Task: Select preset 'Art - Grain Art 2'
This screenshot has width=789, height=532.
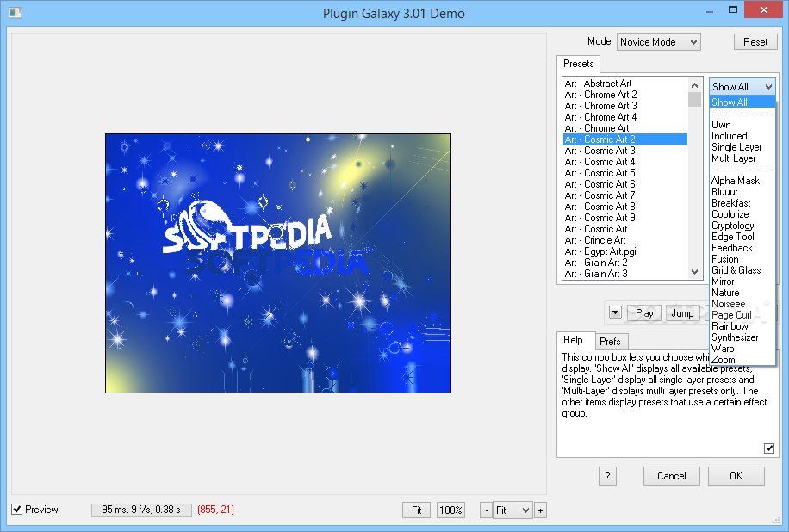Action: click(x=625, y=263)
